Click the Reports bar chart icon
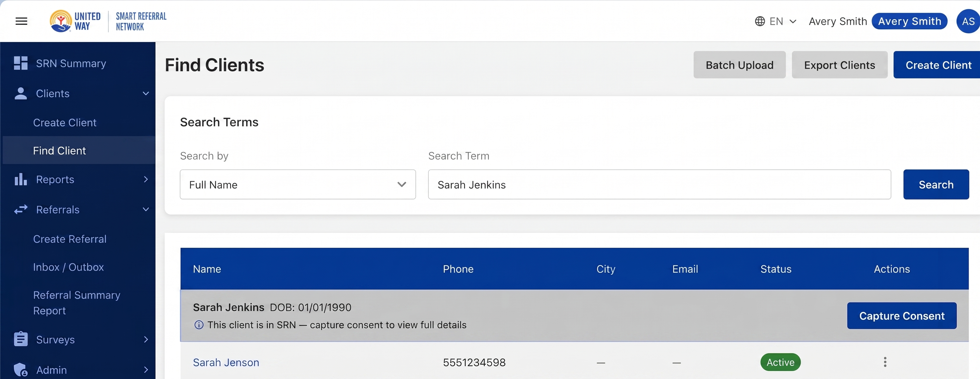Screen dimensions: 980x379 pyautogui.click(x=20, y=179)
